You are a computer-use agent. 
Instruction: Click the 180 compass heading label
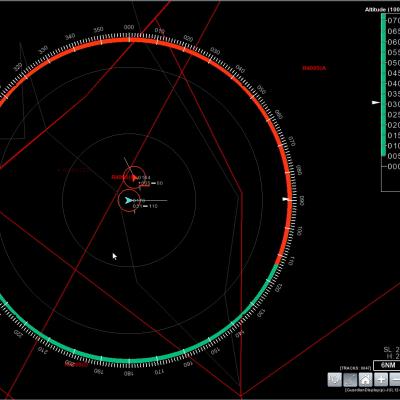click(129, 373)
